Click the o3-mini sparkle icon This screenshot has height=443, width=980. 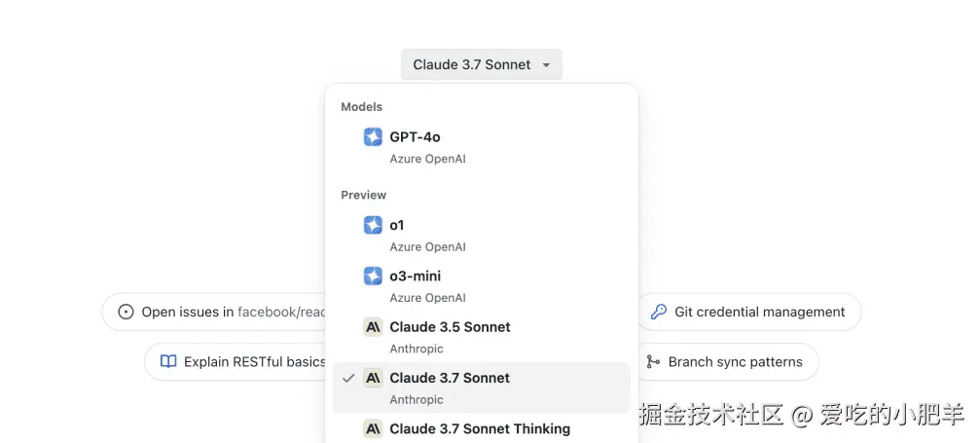coord(373,276)
